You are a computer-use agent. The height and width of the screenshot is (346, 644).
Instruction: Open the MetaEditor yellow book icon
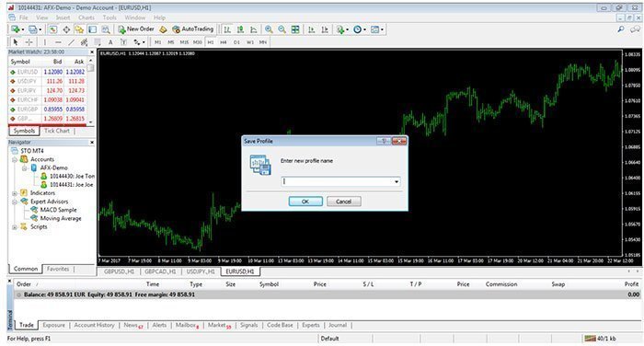coord(163,29)
